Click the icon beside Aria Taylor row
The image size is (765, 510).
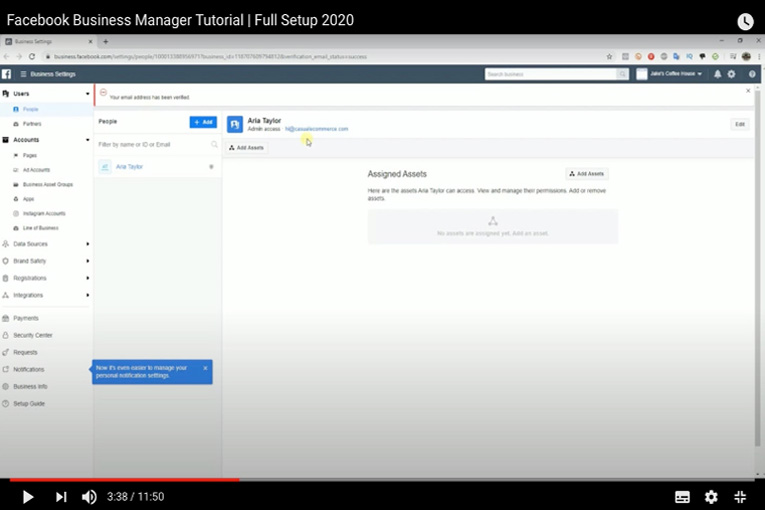coord(211,167)
